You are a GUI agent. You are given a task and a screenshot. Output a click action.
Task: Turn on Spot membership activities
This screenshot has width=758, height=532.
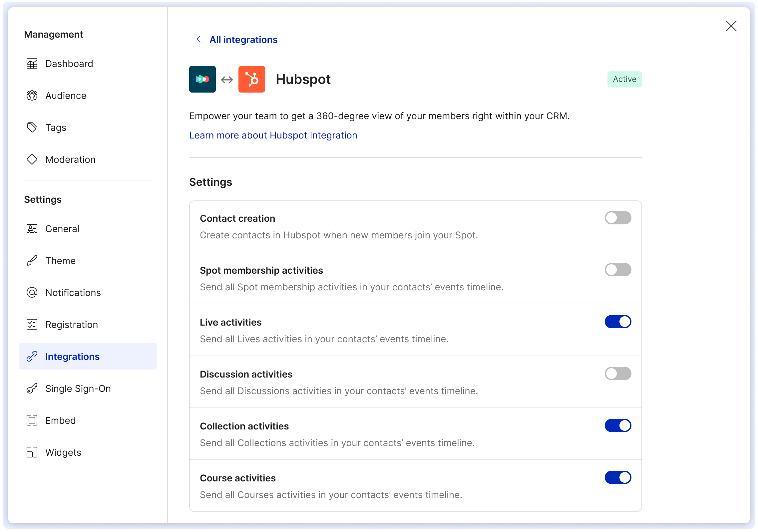tap(618, 270)
